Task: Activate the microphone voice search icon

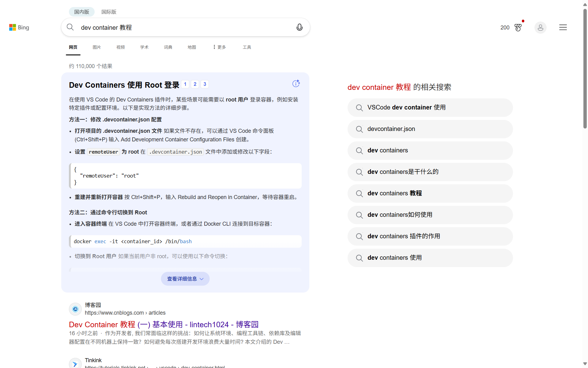Action: (x=299, y=27)
